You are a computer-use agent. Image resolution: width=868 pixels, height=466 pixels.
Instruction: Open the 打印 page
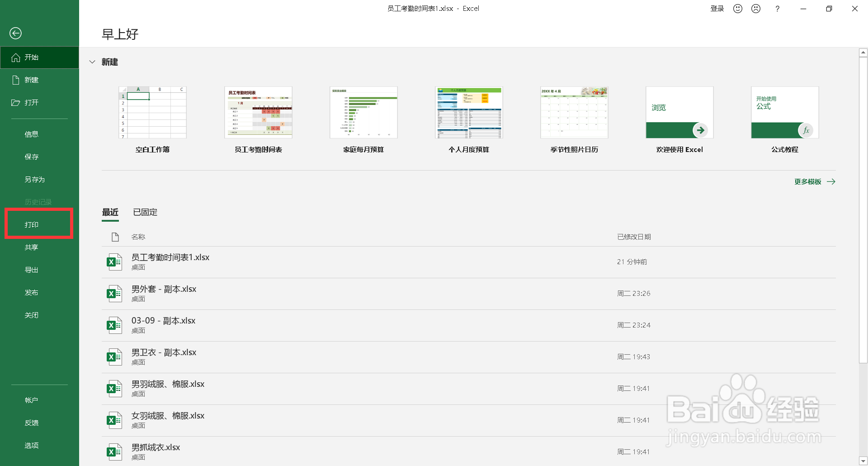click(x=39, y=224)
